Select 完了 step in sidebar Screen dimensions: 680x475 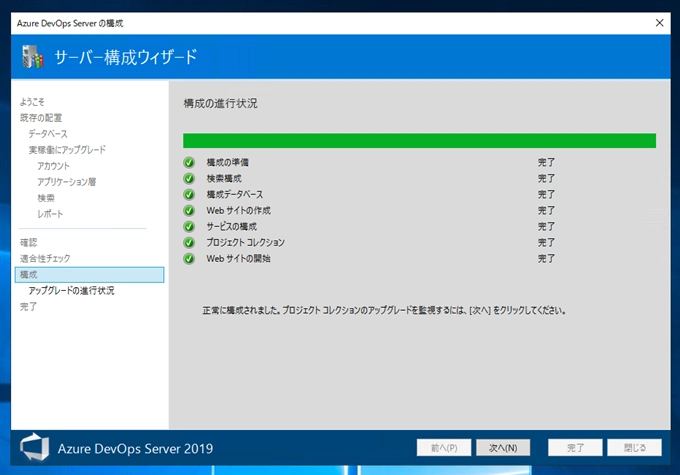(x=29, y=307)
